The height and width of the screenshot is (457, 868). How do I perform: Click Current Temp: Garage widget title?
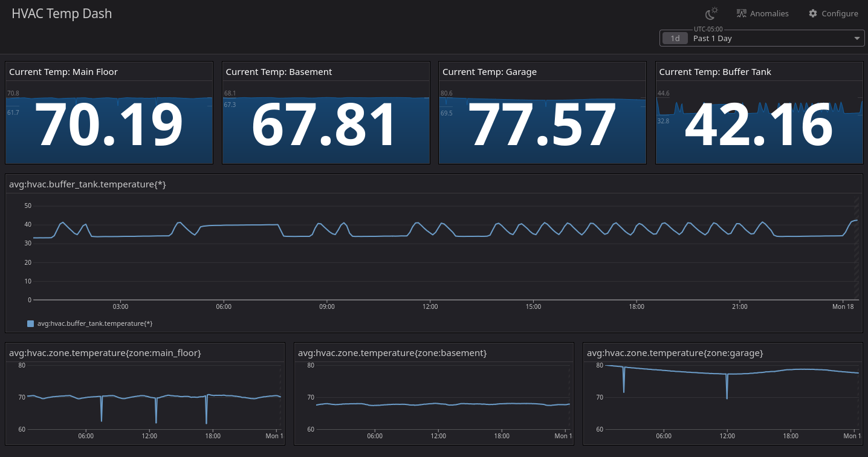click(490, 72)
